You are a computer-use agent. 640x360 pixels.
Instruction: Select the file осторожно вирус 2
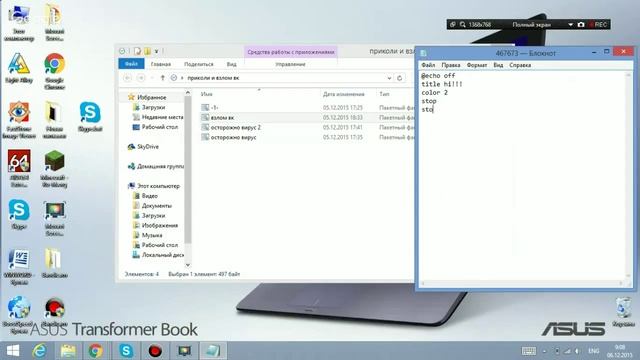coord(236,127)
